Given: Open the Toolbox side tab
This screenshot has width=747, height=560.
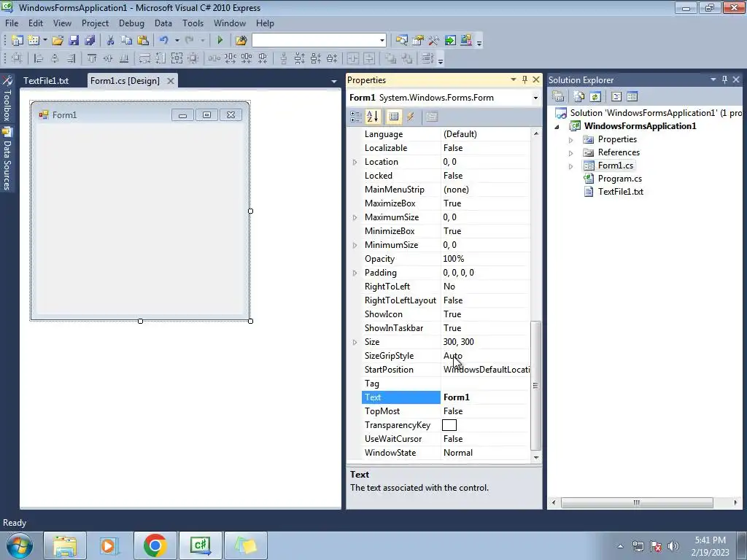Looking at the screenshot, I should click(7, 99).
